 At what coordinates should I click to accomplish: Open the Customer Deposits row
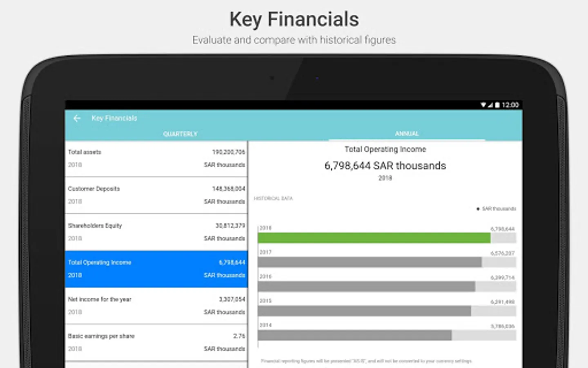click(156, 195)
